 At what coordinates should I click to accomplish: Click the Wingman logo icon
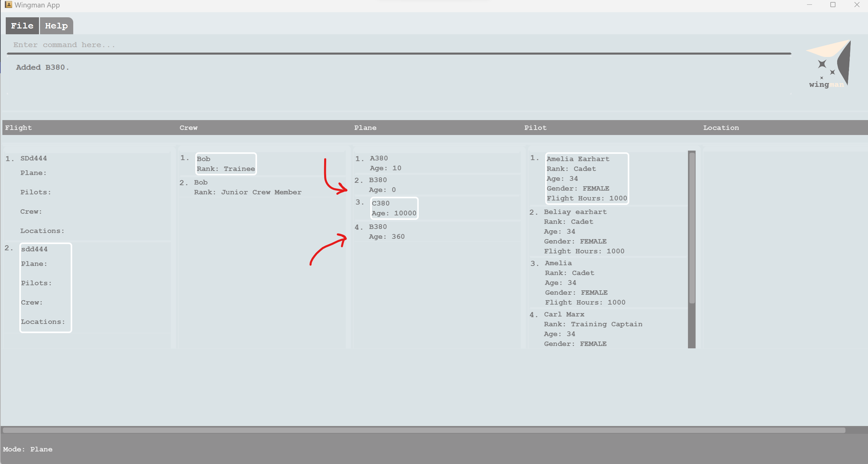click(x=828, y=64)
